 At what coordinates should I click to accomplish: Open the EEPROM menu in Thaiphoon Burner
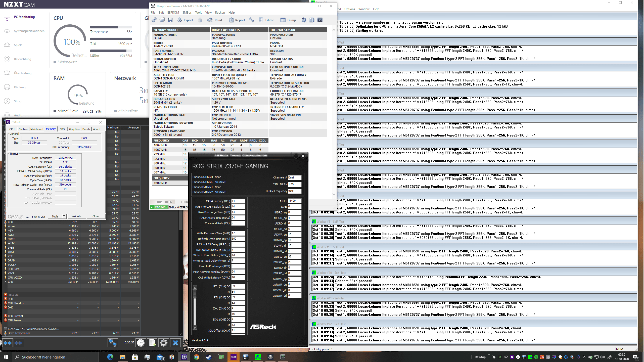173,13
